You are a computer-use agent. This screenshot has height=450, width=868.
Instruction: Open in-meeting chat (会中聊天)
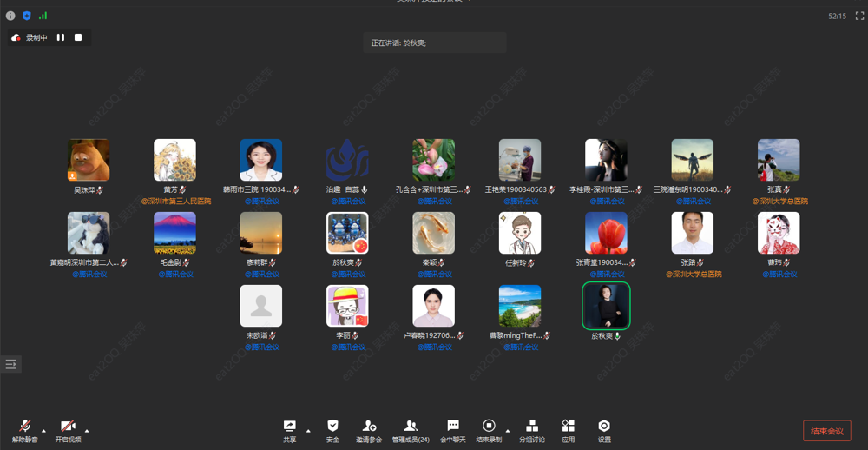452,430
